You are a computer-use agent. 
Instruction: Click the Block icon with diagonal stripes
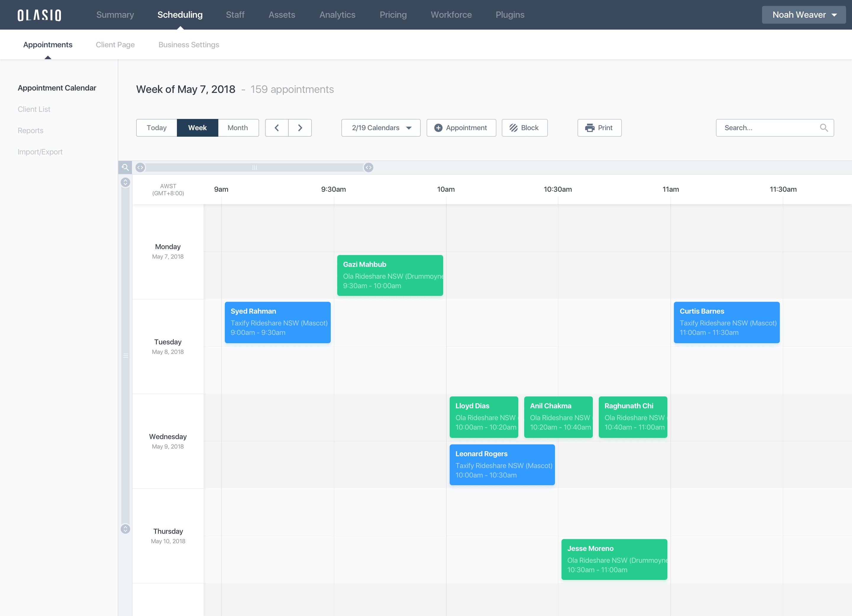pyautogui.click(x=514, y=128)
